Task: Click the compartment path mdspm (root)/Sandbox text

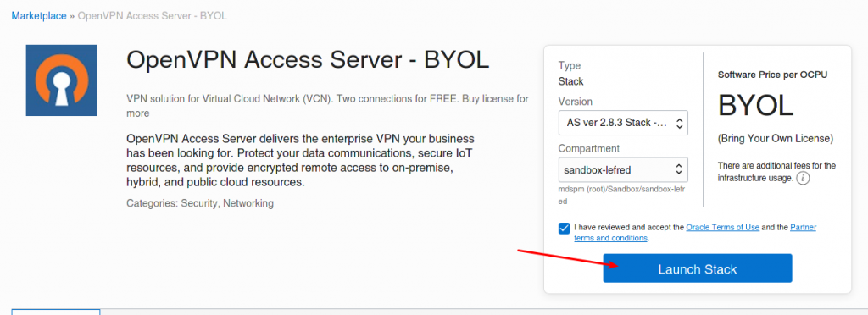Action: pos(621,196)
